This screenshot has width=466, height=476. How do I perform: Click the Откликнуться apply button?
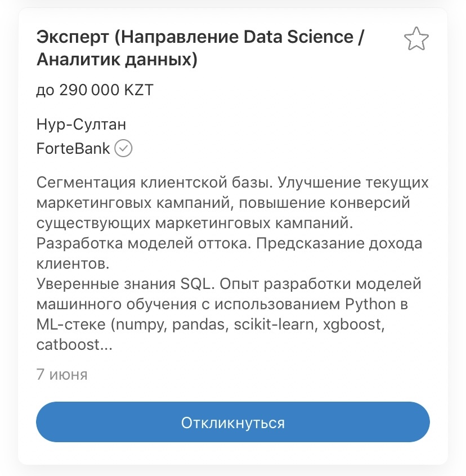[232, 422]
